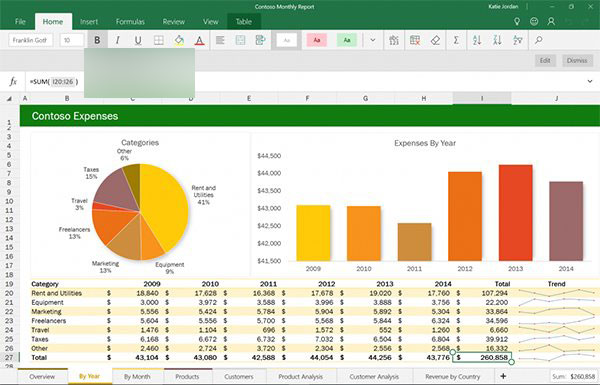Click the AutoSum sigma icon
Screen dimensions: 600x385
(456, 40)
